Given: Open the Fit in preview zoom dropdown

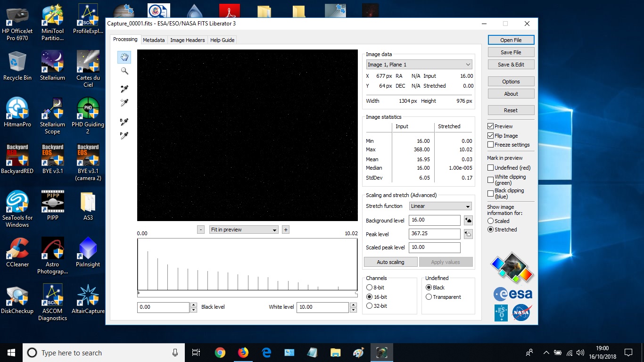Looking at the screenshot, I should tap(244, 230).
